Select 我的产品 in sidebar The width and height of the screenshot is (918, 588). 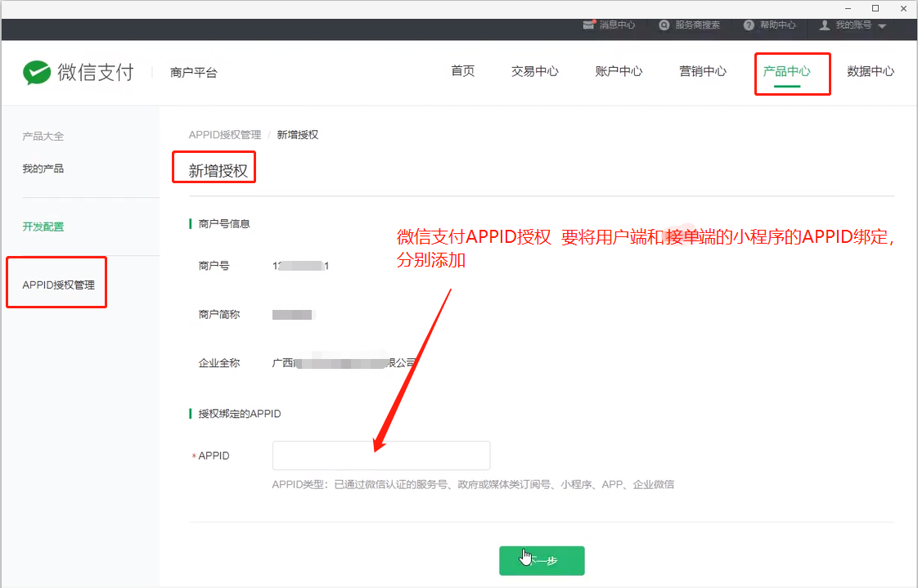point(43,168)
